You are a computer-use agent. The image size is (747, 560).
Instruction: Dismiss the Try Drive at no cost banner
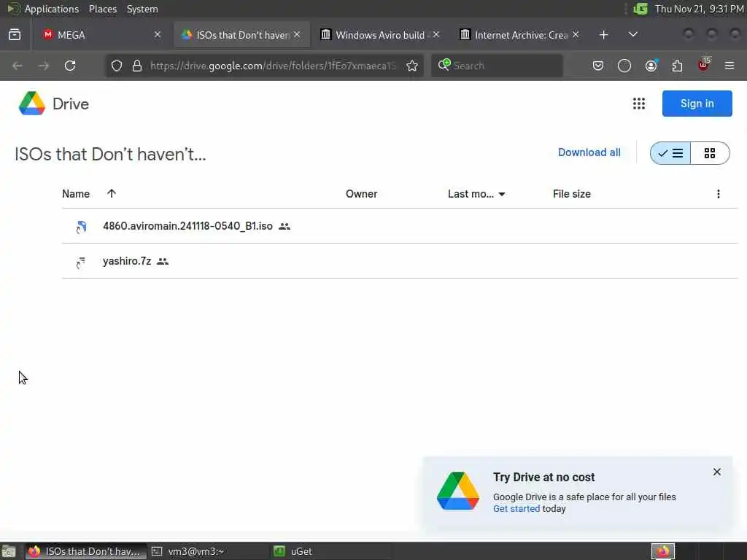coord(717,472)
